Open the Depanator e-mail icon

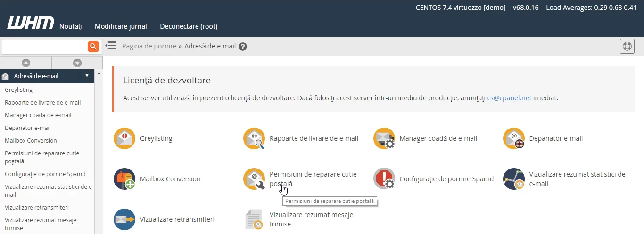tap(514, 138)
